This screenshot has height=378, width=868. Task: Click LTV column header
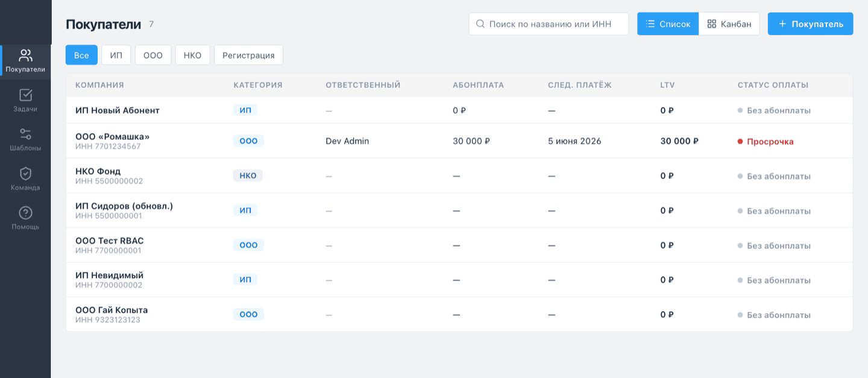click(x=667, y=85)
